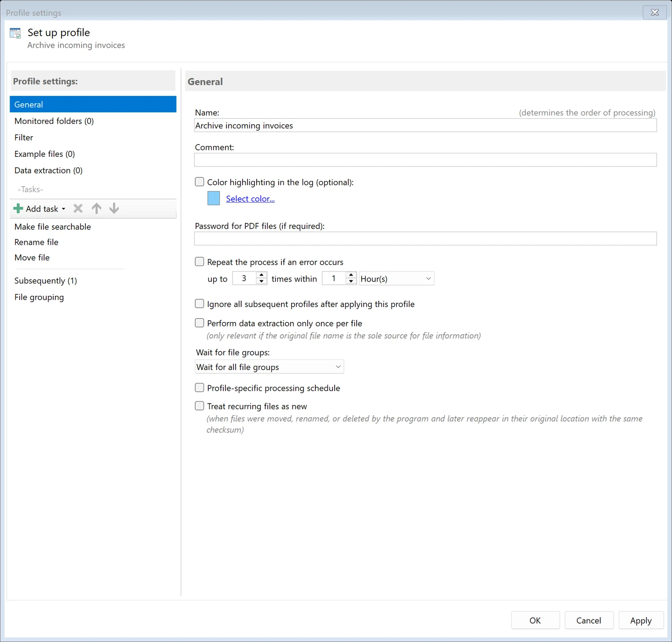The width and height of the screenshot is (672, 642).
Task: Expand the Wait for file groups dropdown
Action: [x=269, y=367]
